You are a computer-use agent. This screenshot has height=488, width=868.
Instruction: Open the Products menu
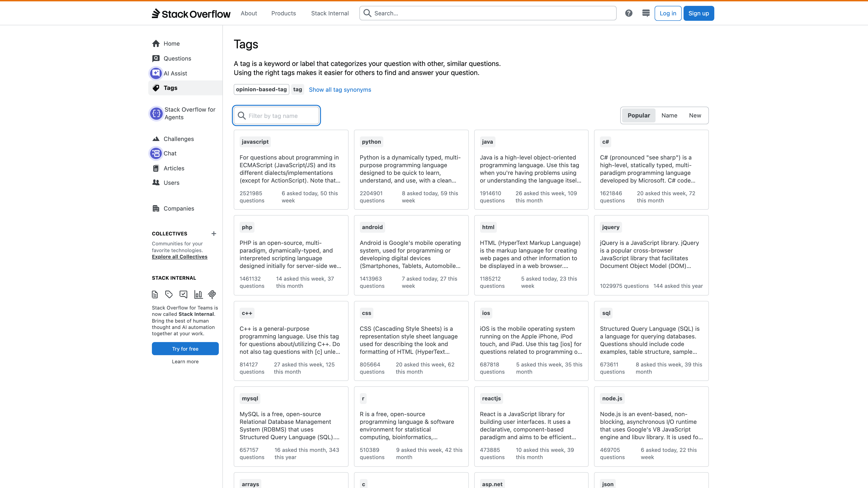coord(283,13)
